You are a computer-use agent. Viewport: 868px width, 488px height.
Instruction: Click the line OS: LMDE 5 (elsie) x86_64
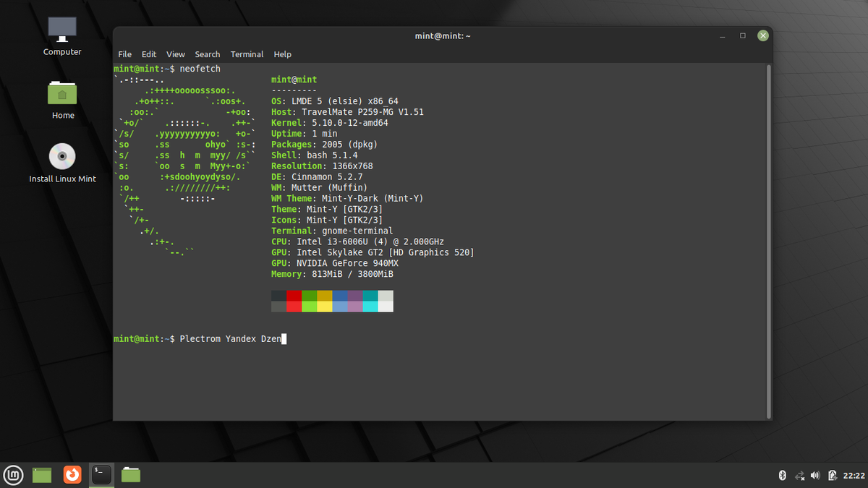(335, 101)
